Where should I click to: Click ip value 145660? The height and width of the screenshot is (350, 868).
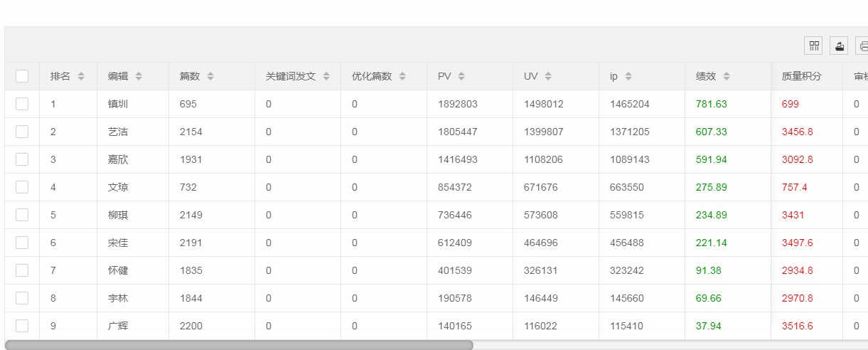tap(627, 298)
